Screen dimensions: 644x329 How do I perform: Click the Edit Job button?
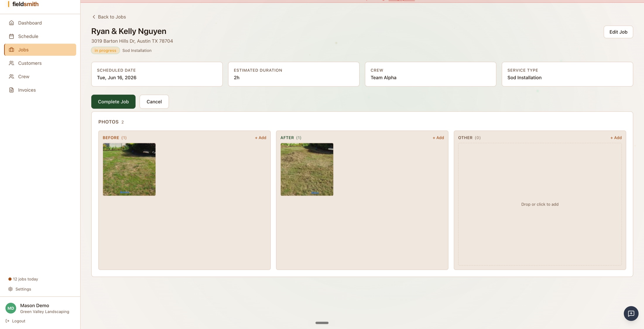[618, 32]
